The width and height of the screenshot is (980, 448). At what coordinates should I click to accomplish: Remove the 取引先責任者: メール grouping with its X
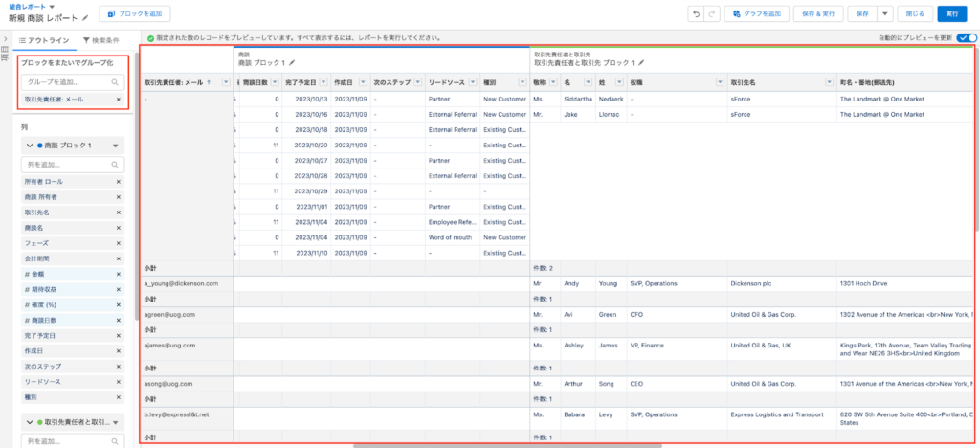coord(118,100)
